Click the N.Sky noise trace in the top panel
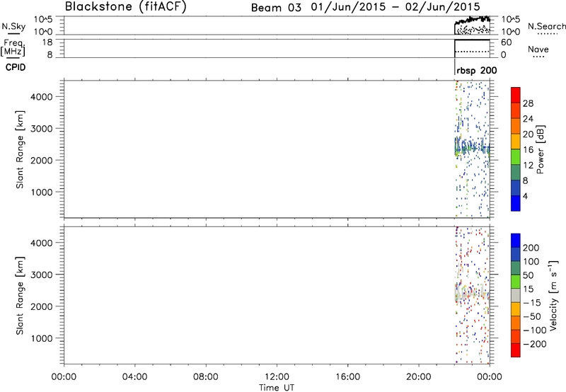 473,20
